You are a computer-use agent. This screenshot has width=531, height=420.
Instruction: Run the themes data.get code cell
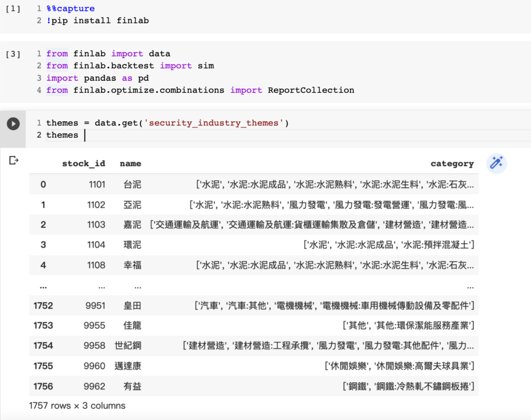coord(13,123)
